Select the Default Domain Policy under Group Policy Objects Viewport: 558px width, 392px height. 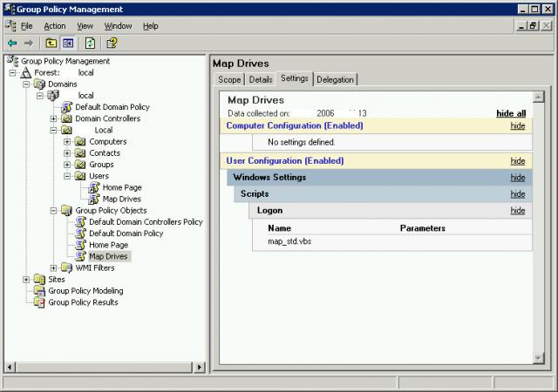126,233
